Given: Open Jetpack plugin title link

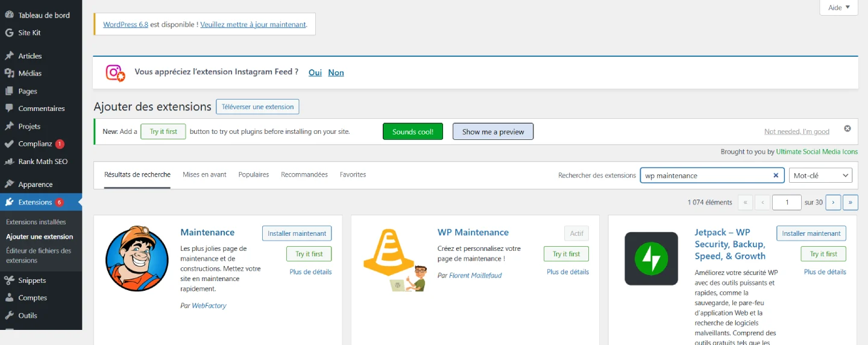Looking at the screenshot, I should click(x=730, y=244).
